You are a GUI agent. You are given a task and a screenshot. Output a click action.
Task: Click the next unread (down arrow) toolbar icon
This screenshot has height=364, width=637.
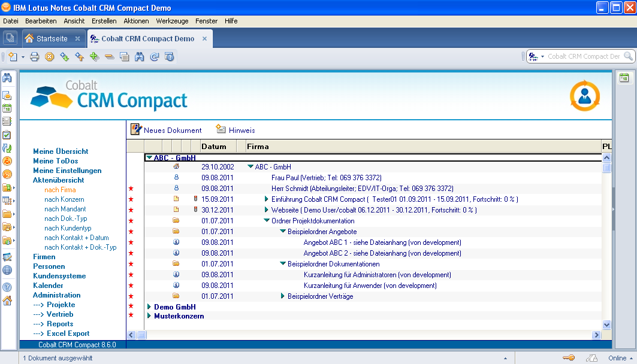click(x=65, y=57)
